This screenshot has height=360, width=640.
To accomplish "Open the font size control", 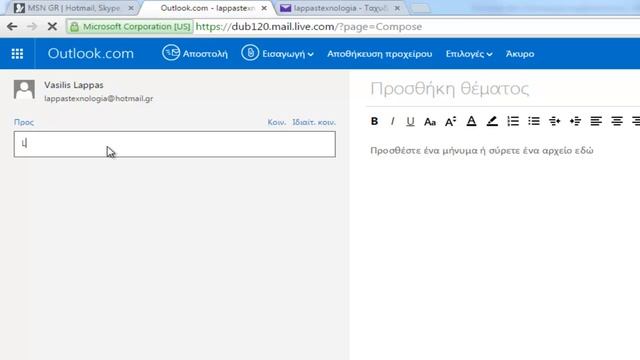I will click(450, 122).
